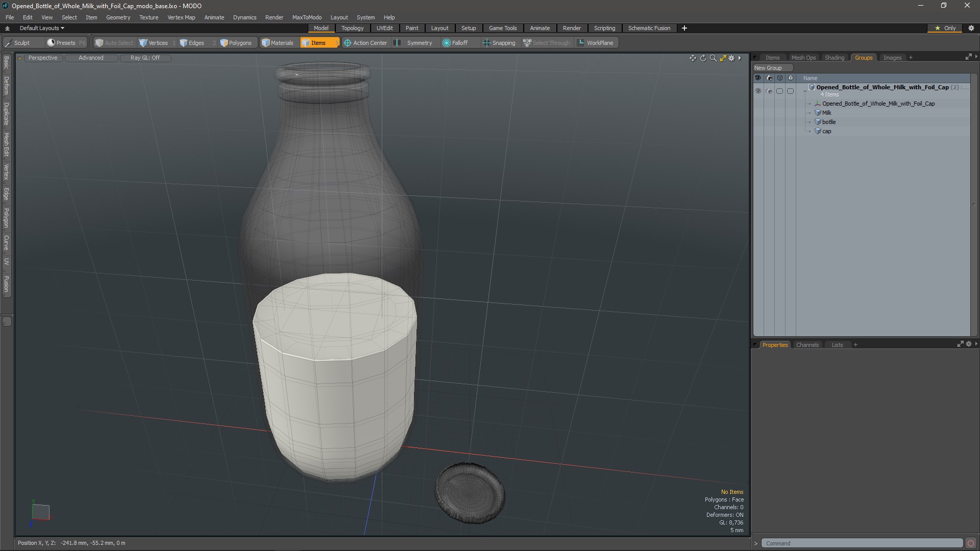Click the record button beside Command

click(971, 543)
